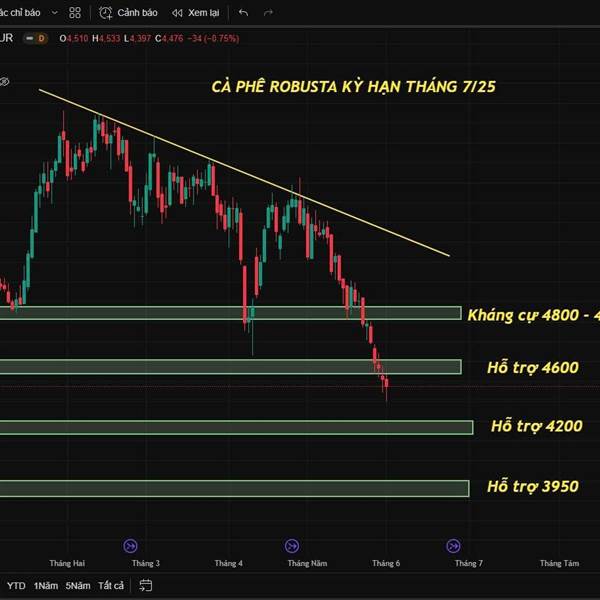Click contract rollover marker near Tháng 7
600x600 pixels.
point(453,546)
